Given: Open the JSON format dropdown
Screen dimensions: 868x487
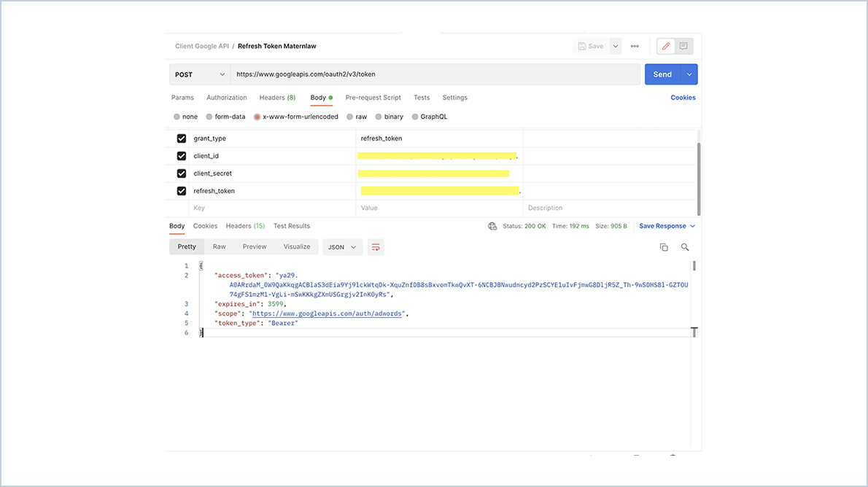Looking at the screenshot, I should click(x=342, y=247).
